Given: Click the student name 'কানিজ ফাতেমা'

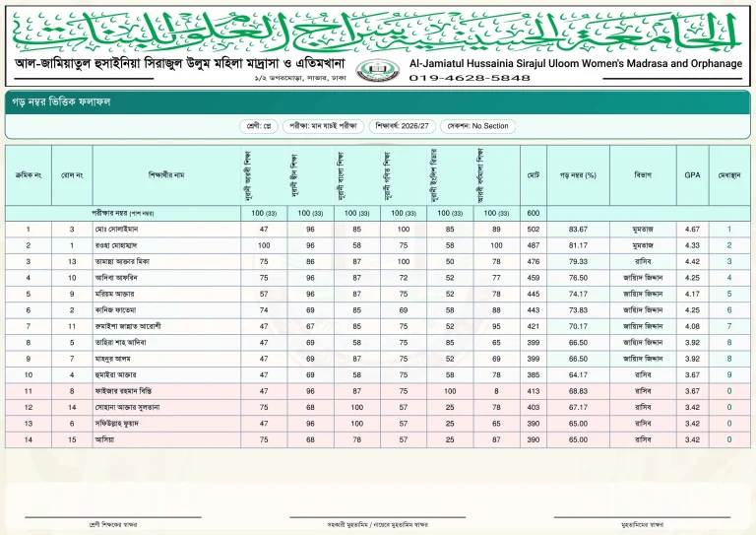Looking at the screenshot, I should click(x=116, y=310).
